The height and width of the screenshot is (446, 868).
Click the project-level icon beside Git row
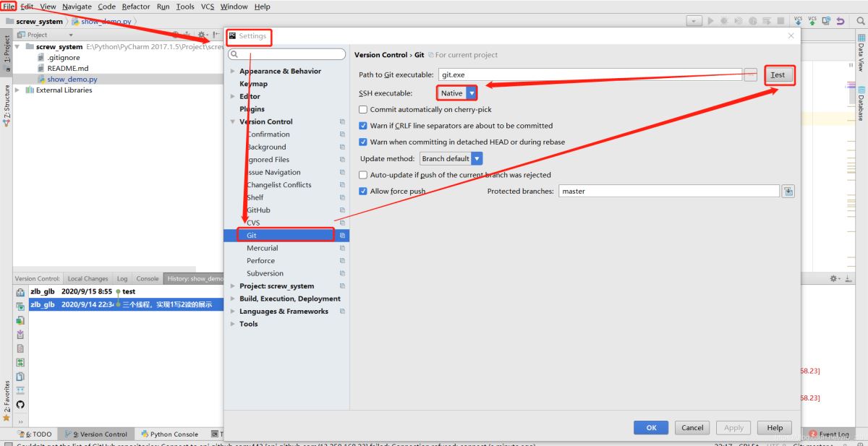point(342,236)
